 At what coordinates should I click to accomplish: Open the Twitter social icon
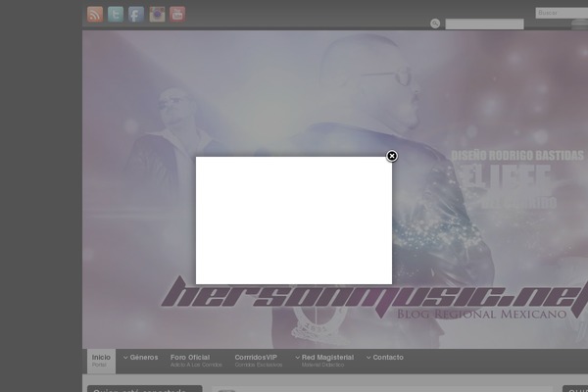116,15
